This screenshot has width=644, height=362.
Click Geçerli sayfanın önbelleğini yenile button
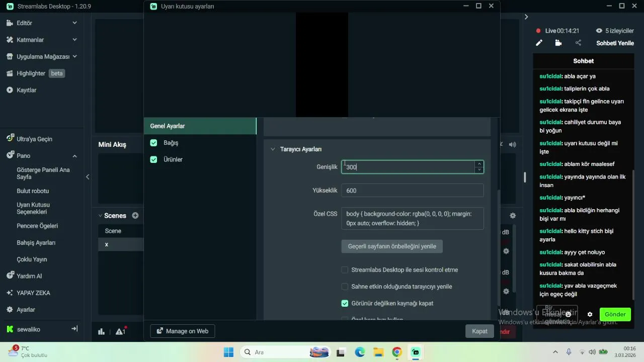(392, 246)
